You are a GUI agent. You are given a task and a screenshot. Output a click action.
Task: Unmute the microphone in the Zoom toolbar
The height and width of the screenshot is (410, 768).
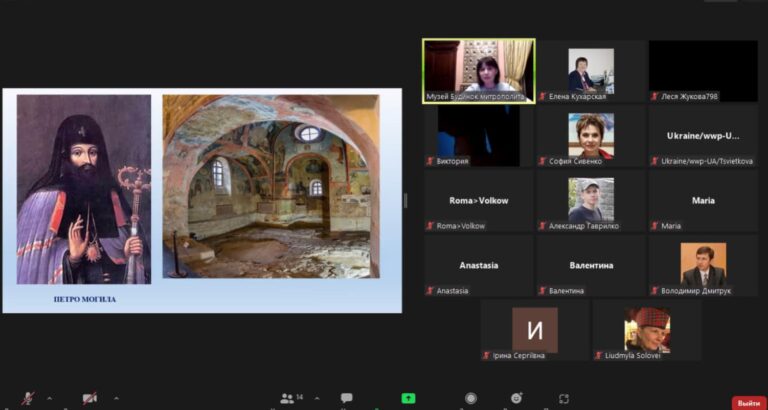coord(28,398)
